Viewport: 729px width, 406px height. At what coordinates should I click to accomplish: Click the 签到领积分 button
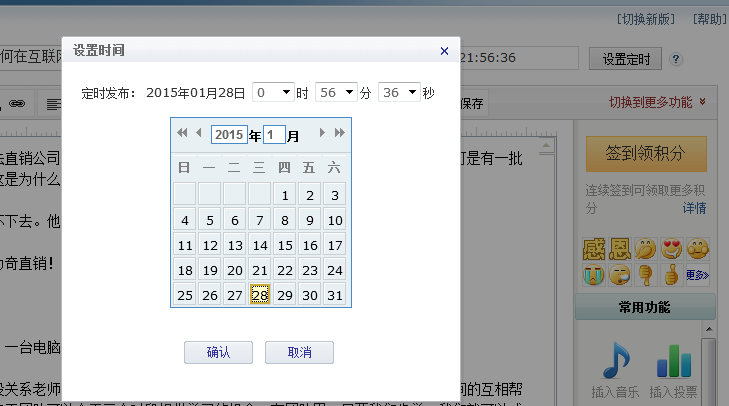click(x=646, y=154)
